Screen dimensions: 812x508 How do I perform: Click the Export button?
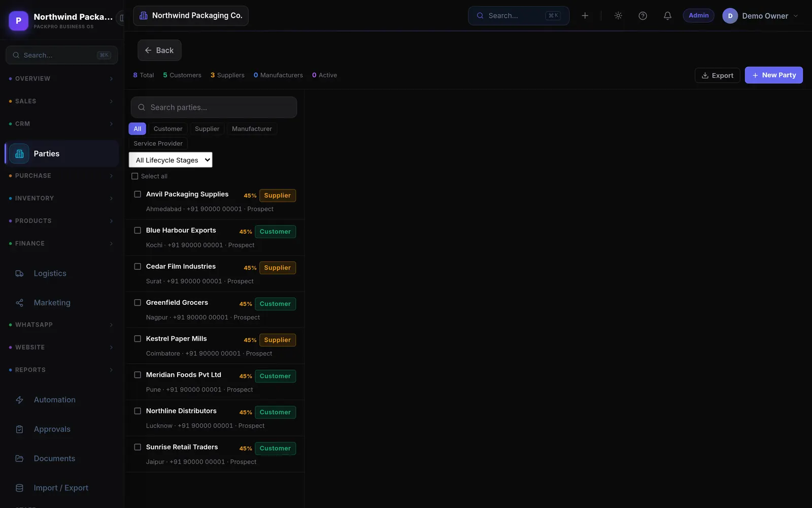(x=717, y=75)
